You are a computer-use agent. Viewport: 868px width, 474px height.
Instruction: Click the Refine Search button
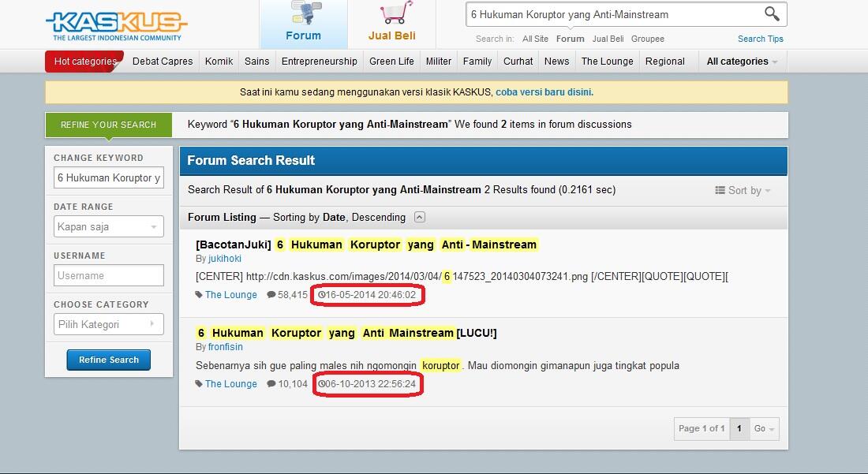pyautogui.click(x=109, y=360)
